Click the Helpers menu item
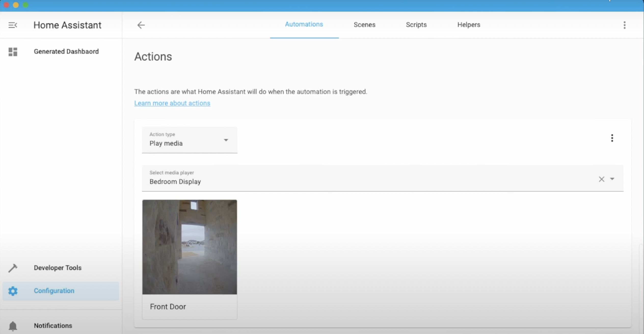Screen dimensions: 644x334 [469, 25]
